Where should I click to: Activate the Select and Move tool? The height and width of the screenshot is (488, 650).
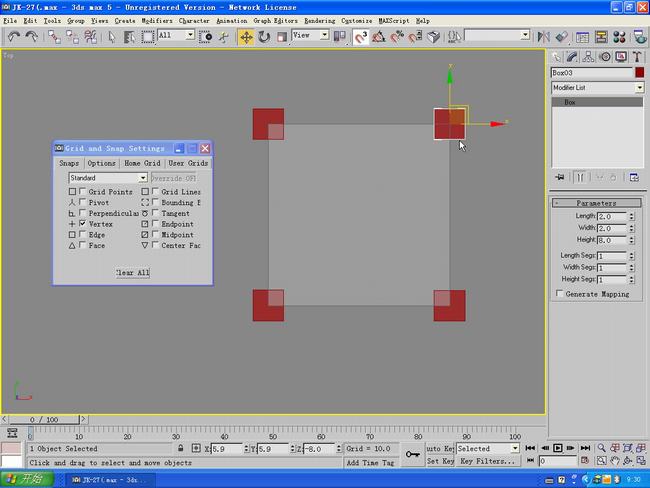click(246, 37)
